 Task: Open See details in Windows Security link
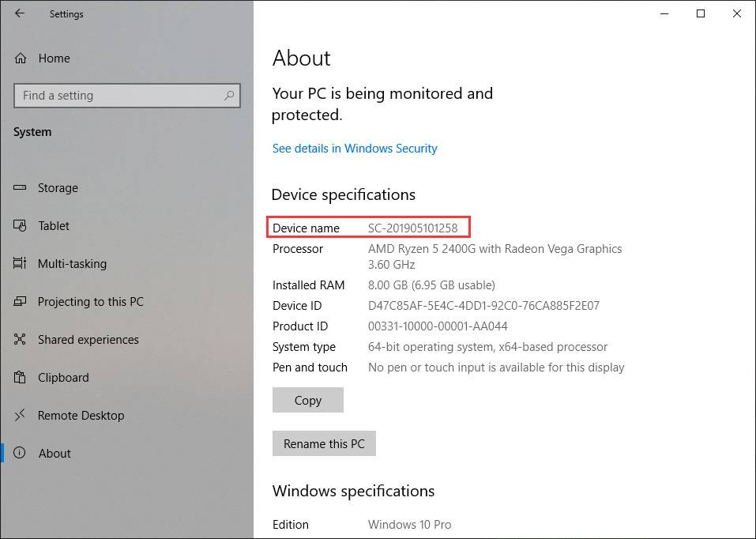coord(354,149)
